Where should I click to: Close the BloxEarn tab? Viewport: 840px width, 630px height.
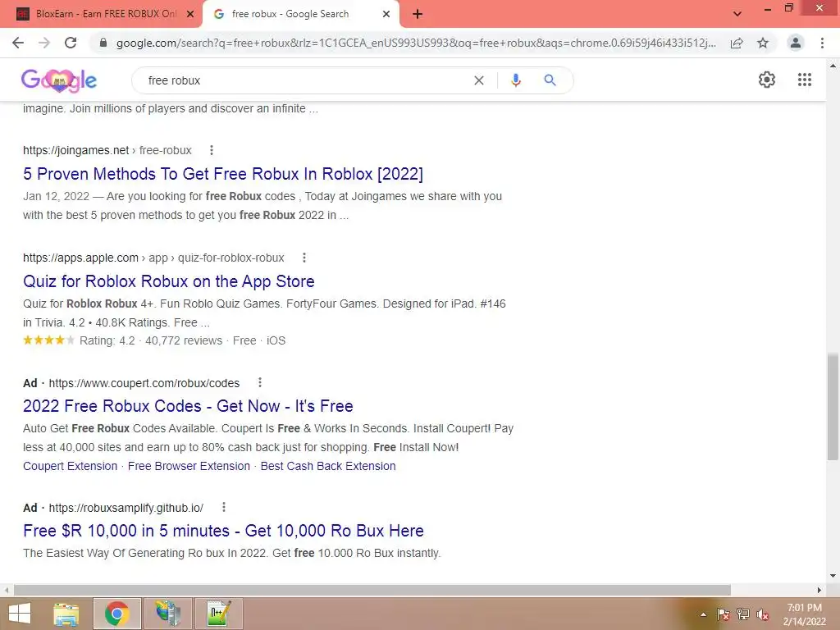pos(190,14)
